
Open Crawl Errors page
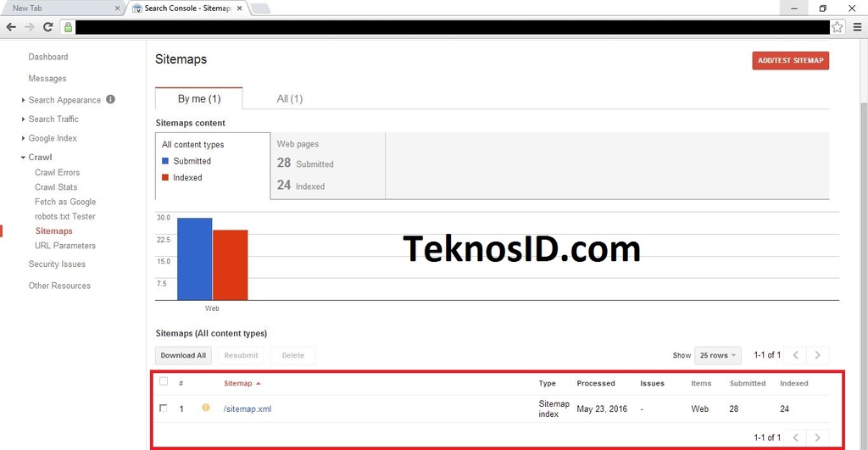(57, 172)
